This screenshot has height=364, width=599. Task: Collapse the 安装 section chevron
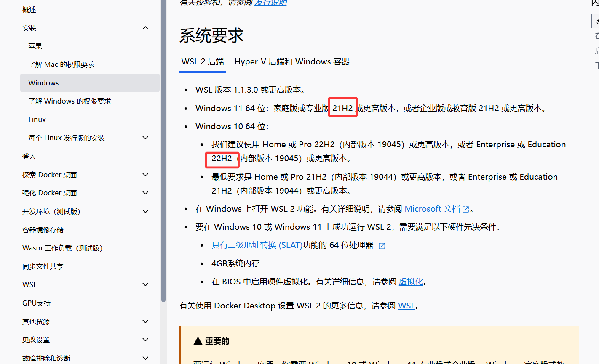pos(146,28)
